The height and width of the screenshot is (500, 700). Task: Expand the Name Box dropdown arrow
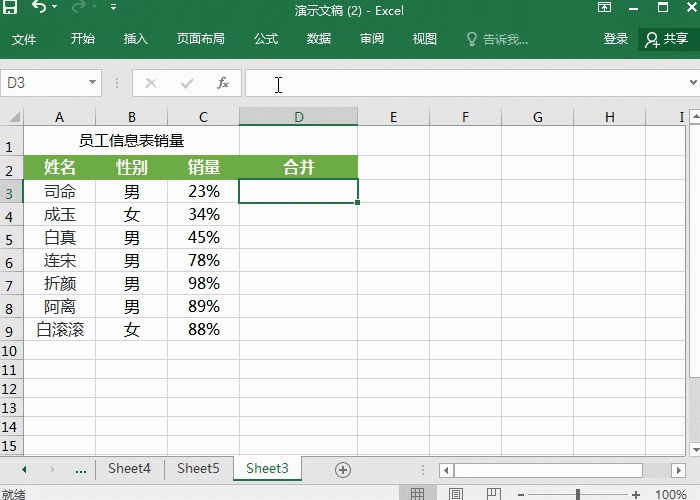pos(92,82)
